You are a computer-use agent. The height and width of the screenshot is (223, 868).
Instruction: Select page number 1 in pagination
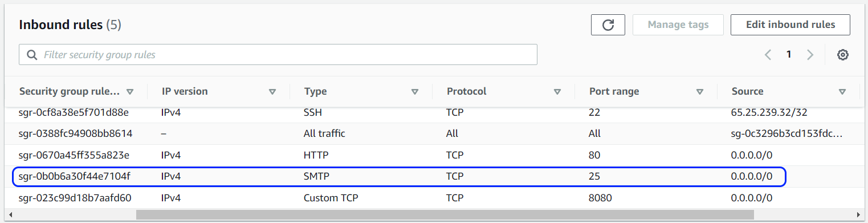[x=789, y=55]
